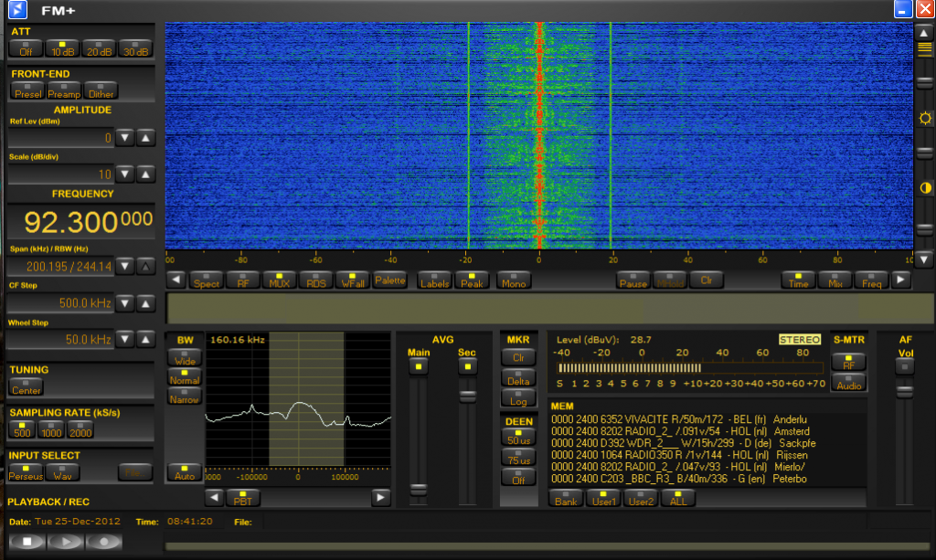Image resolution: width=936 pixels, height=560 pixels.
Task: Toggle the Preamp front-end button
Action: (63, 91)
